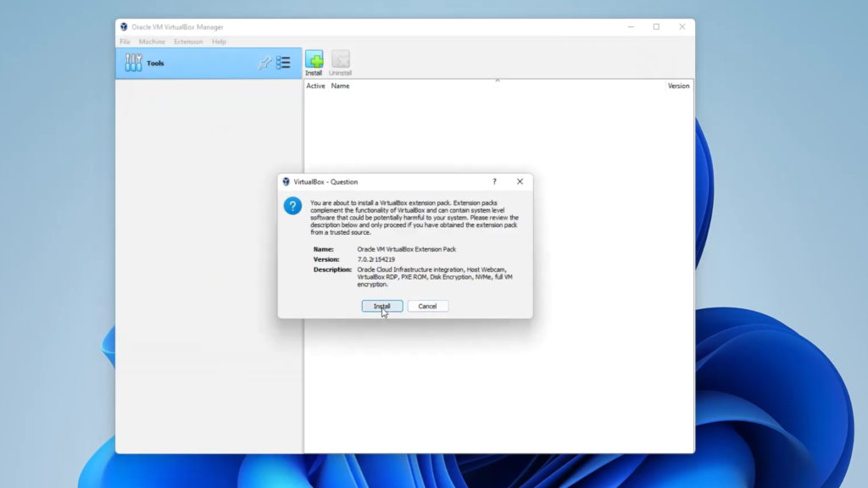Click the blue question icon in dialog
The image size is (868, 488).
292,206
